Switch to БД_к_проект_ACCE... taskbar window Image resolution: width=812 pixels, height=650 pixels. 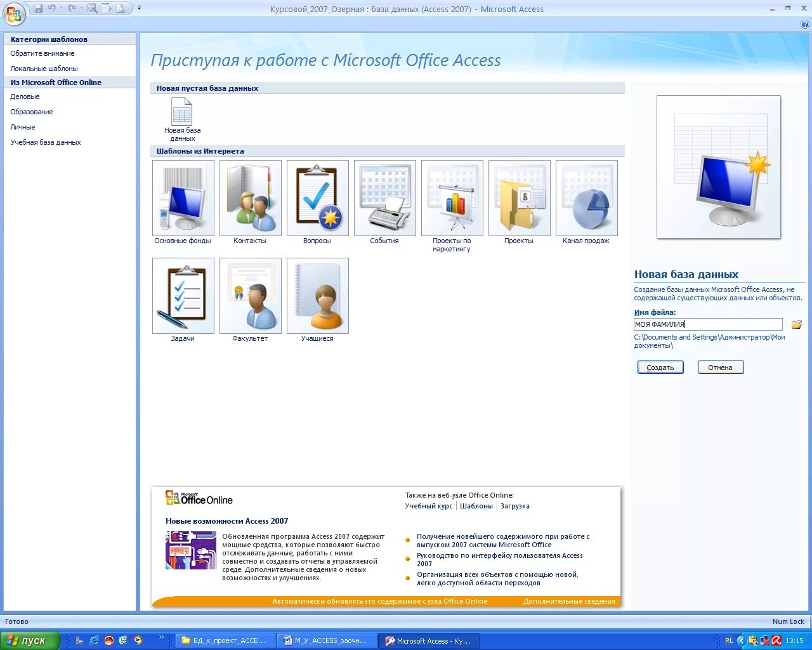(x=226, y=640)
